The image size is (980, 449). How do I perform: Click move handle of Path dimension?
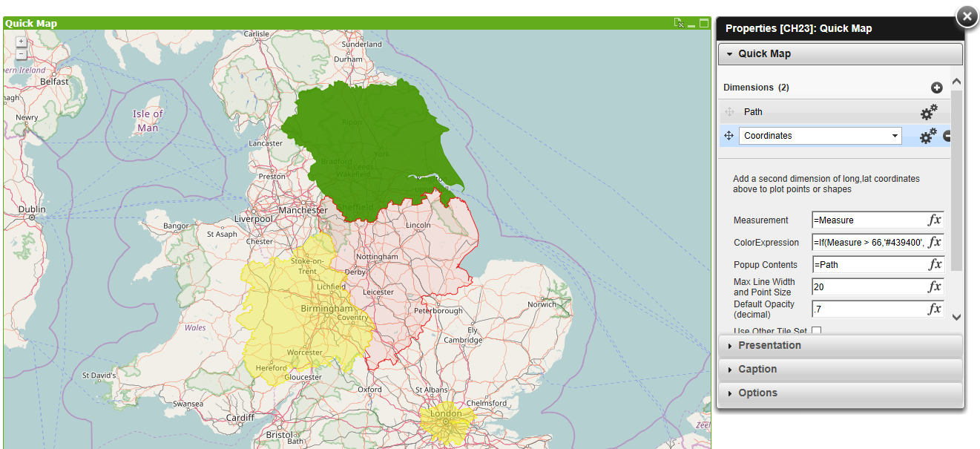click(x=729, y=112)
